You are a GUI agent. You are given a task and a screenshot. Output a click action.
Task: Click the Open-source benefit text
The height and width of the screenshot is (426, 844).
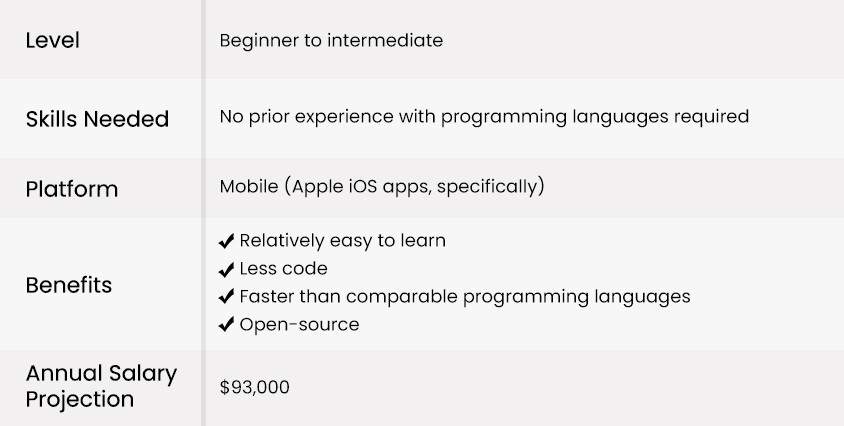(299, 325)
